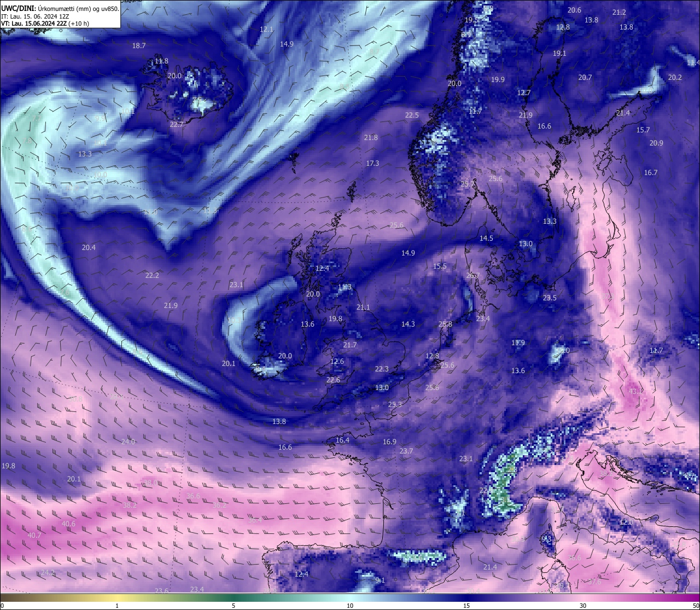Select the 25.8 value near the Netherlands
The image size is (700, 610).
pos(445,324)
